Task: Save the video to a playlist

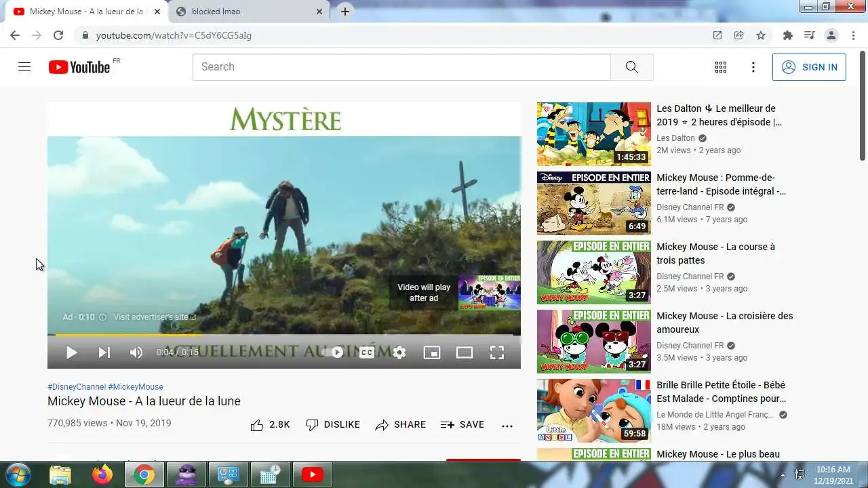Action: point(462,425)
